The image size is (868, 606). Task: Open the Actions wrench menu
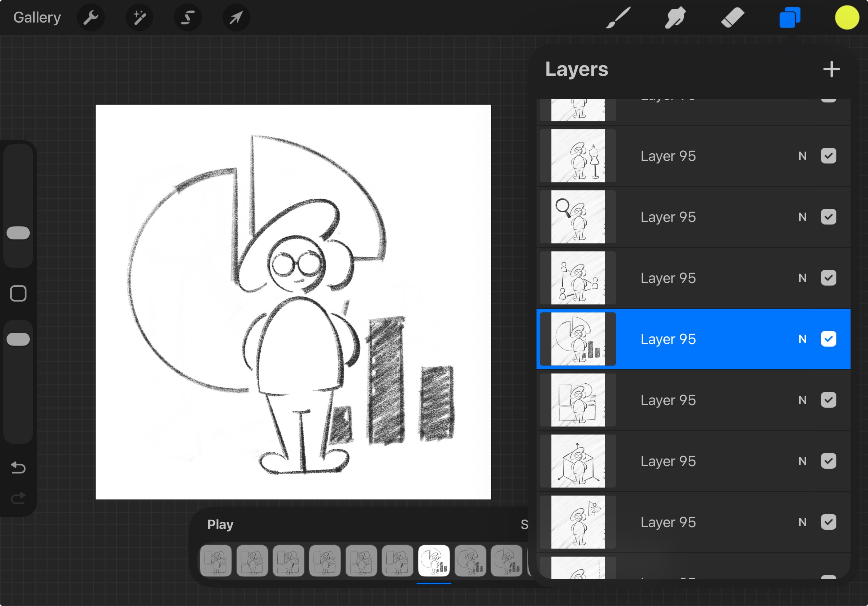click(x=91, y=17)
